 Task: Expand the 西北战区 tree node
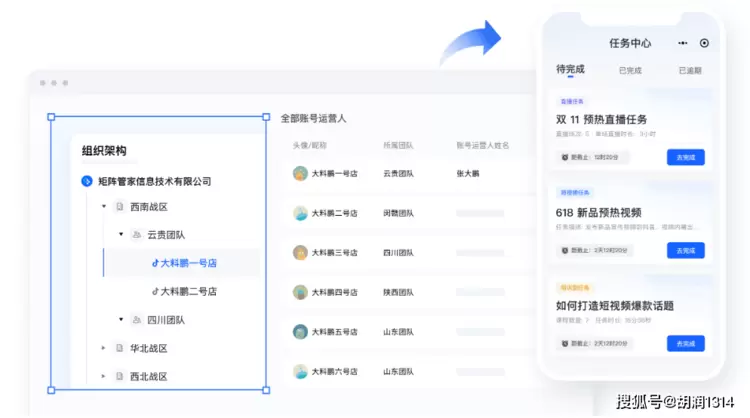pos(103,377)
